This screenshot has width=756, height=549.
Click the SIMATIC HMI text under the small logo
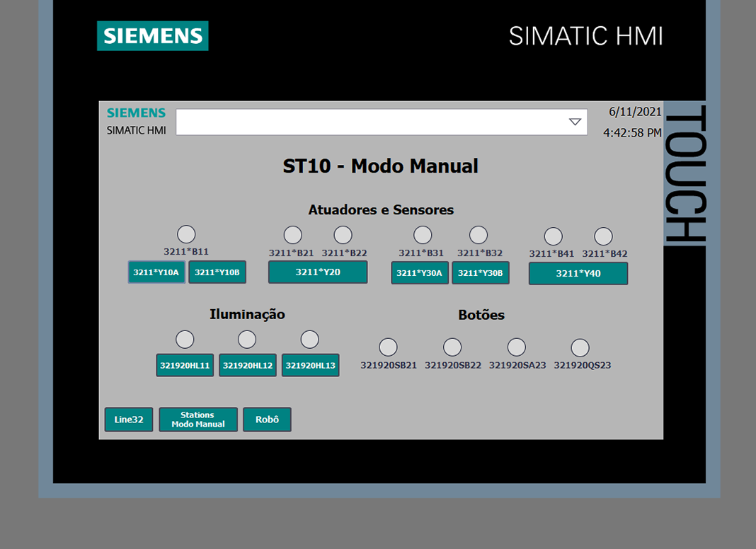pyautogui.click(x=136, y=130)
